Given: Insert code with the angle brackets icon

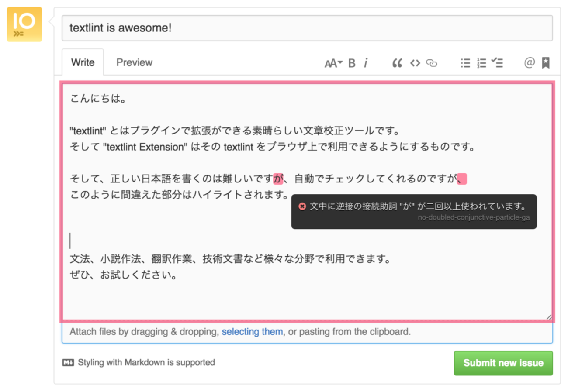Looking at the screenshot, I should [415, 63].
